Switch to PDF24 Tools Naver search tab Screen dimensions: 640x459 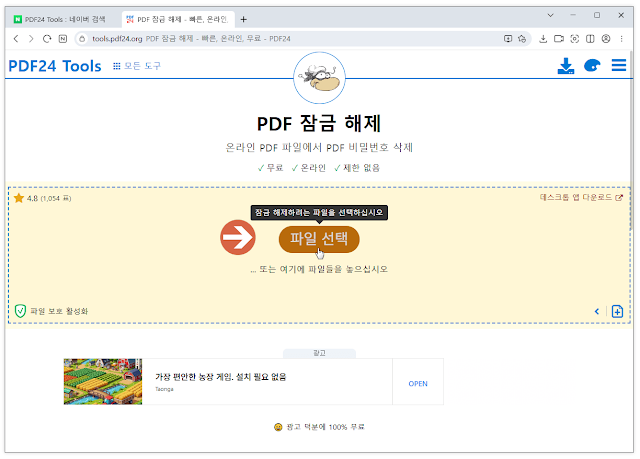pyautogui.click(x=60, y=19)
